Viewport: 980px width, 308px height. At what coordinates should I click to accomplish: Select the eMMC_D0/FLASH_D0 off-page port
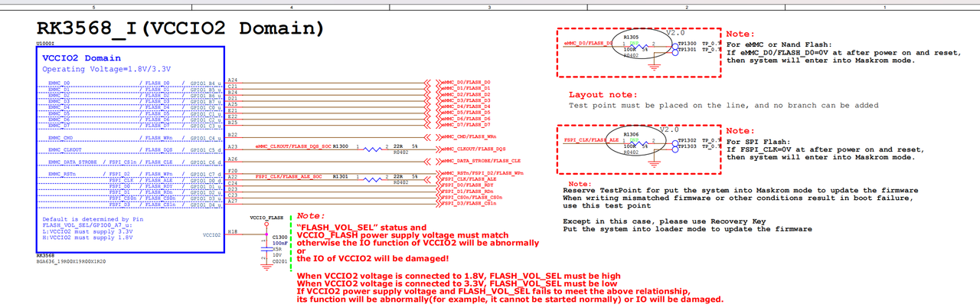click(x=464, y=82)
